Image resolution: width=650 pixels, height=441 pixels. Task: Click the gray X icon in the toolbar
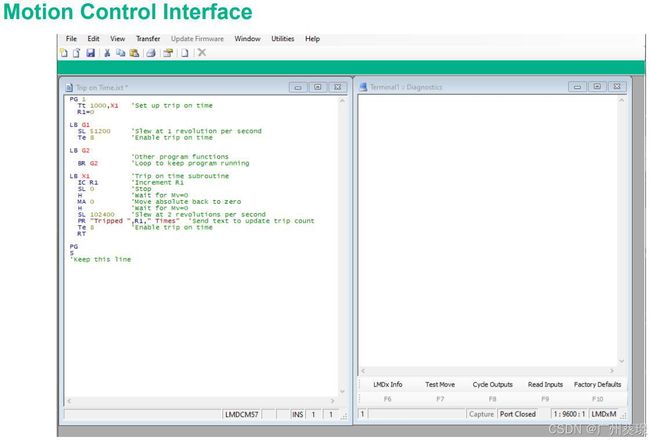pos(202,53)
